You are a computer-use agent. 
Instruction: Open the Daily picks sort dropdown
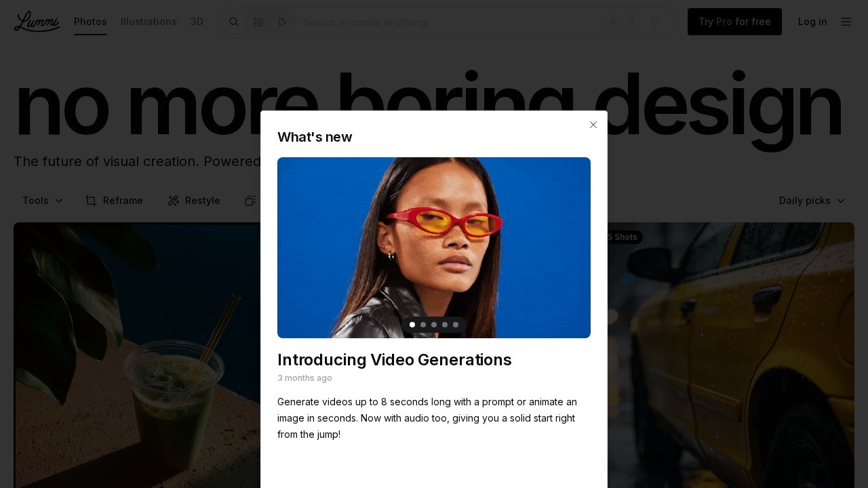(x=812, y=201)
